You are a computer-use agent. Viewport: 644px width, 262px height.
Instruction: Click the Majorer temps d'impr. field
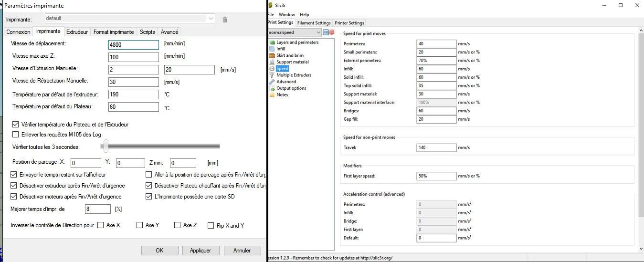pyautogui.click(x=98, y=209)
